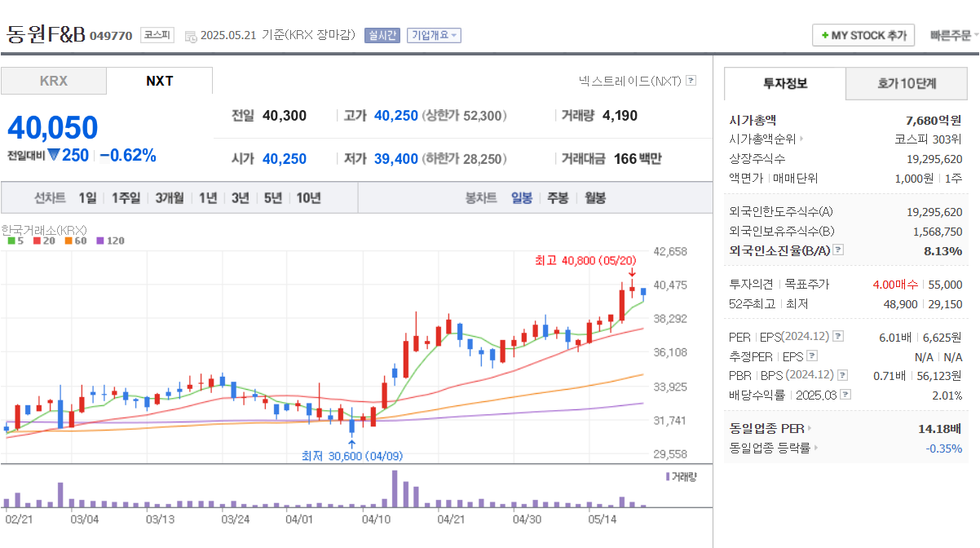This screenshot has width=980, height=548.
Task: Click the calendar icon before 2025.05.21
Action: point(191,36)
